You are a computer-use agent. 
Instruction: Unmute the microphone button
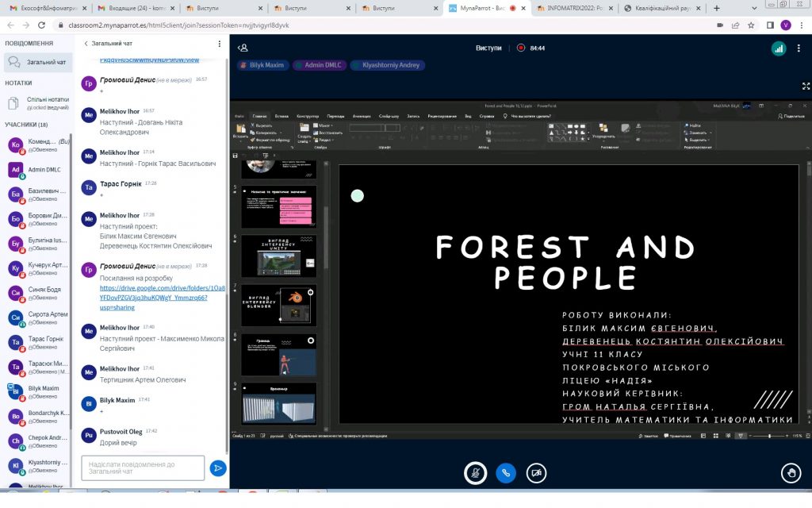point(475,472)
